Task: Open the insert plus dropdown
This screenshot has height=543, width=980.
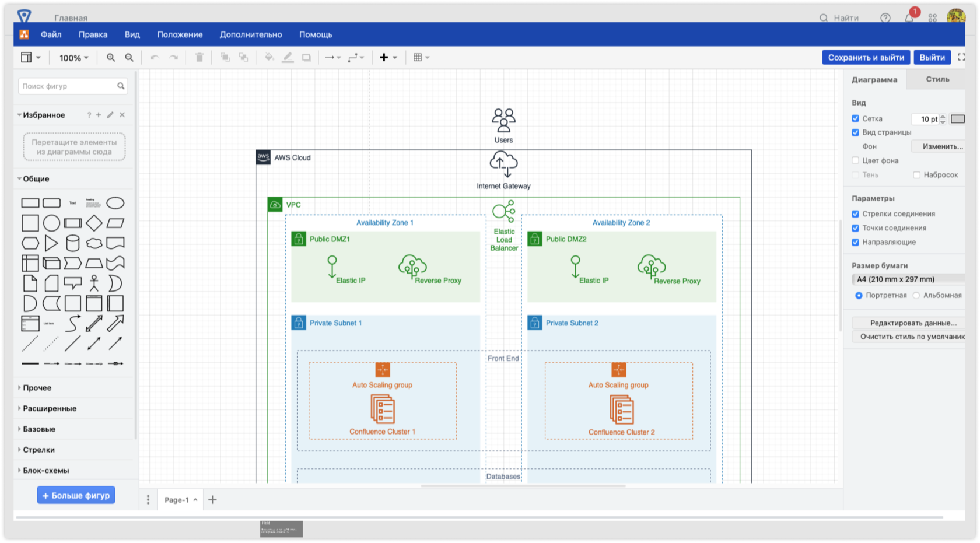Action: pos(388,58)
